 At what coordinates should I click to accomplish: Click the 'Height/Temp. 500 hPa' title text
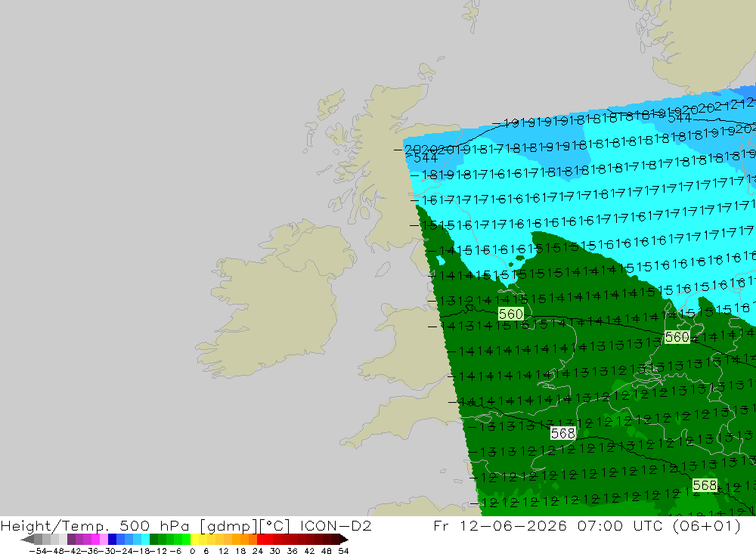click(x=95, y=525)
